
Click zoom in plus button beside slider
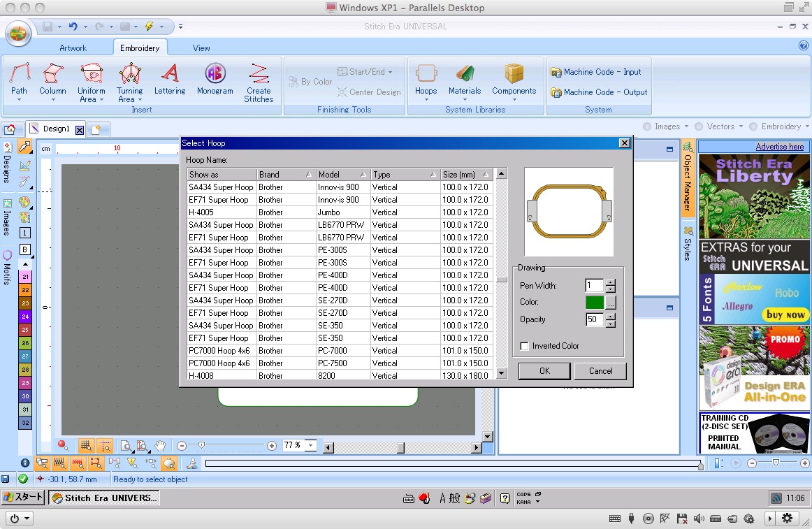pos(272,446)
